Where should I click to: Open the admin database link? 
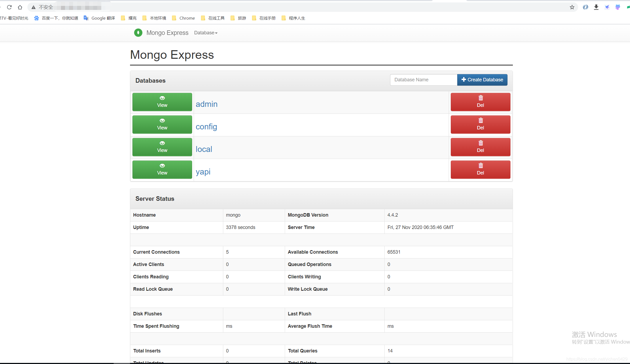(x=207, y=104)
